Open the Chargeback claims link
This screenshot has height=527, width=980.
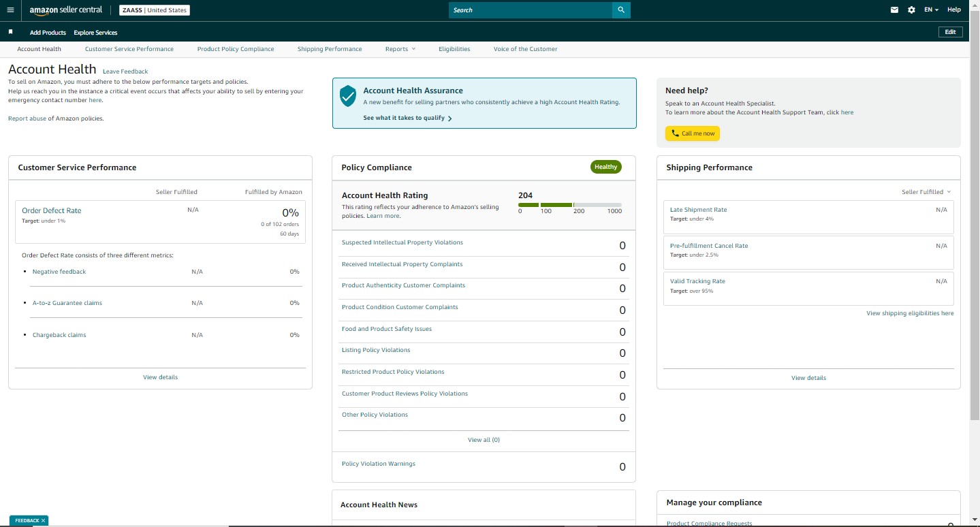pyautogui.click(x=59, y=335)
